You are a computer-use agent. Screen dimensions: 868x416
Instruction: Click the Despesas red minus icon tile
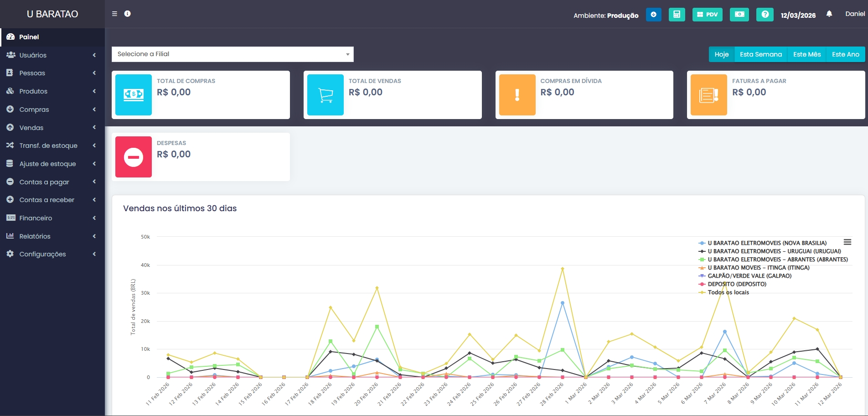[x=134, y=157]
